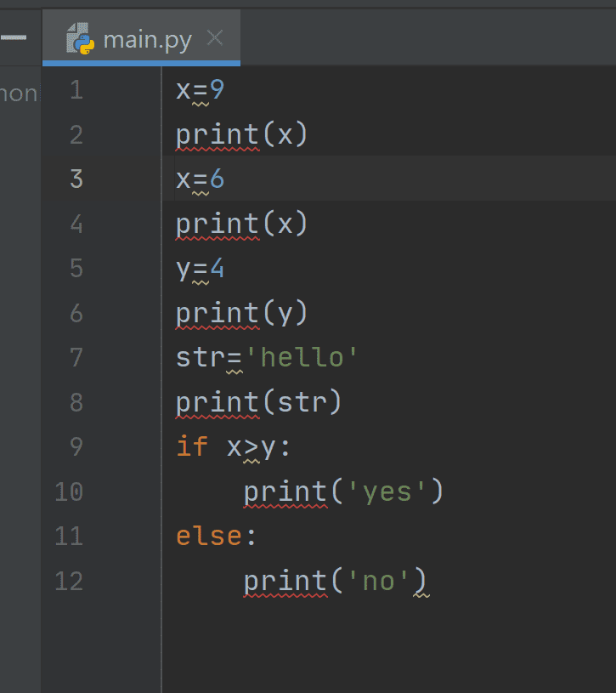The width and height of the screenshot is (616, 693).
Task: Place the cursor on the number 9 in line 1
Action: [x=218, y=89]
